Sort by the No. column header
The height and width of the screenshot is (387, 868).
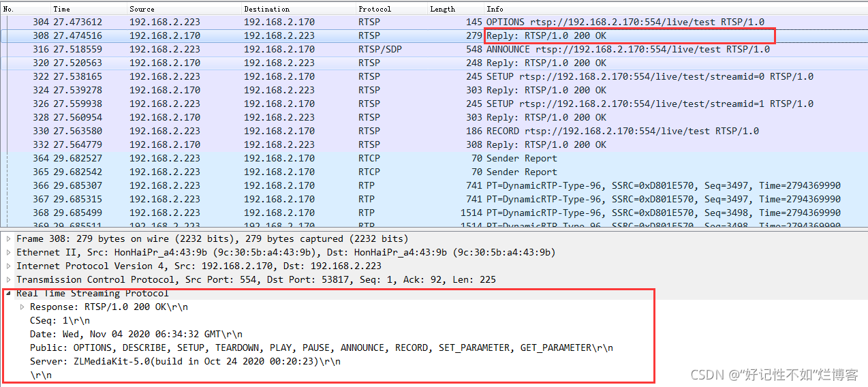(25, 9)
